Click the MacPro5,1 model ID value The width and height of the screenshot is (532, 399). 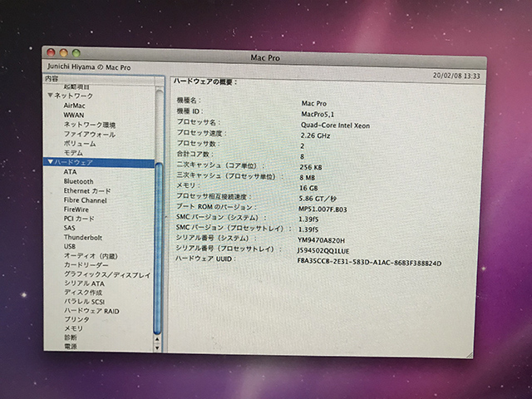pos(318,114)
